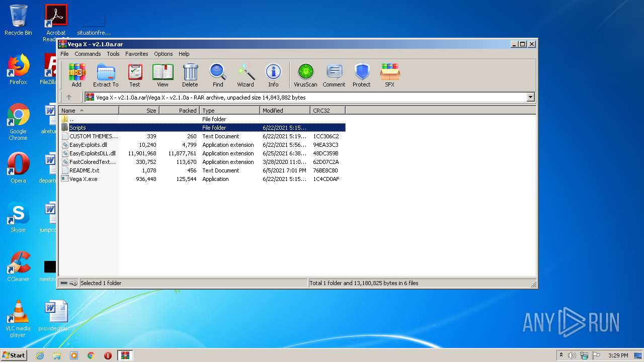Sort by CRC32 column header
Screen dimensions: 644x362
pyautogui.click(x=328, y=110)
